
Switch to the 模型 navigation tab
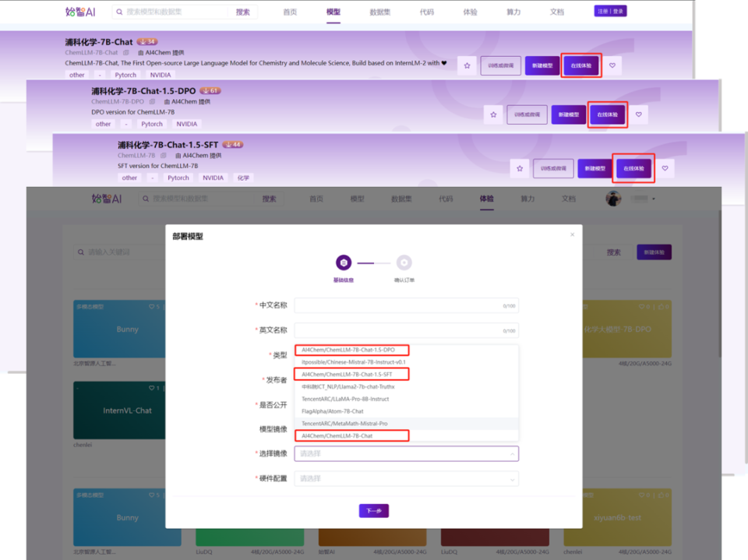333,12
